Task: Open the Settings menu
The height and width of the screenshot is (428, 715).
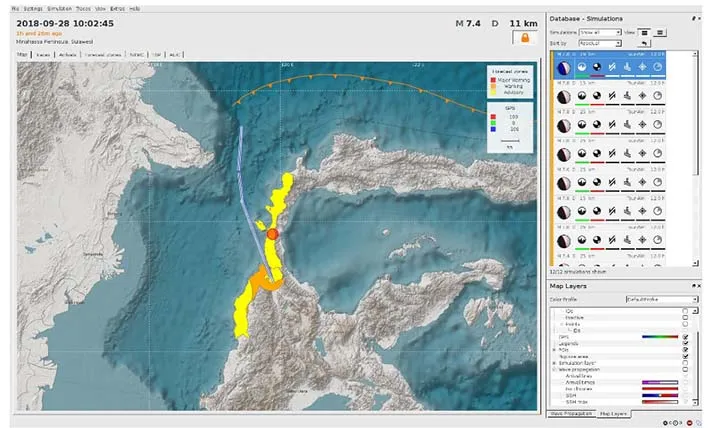Action: tap(33, 9)
